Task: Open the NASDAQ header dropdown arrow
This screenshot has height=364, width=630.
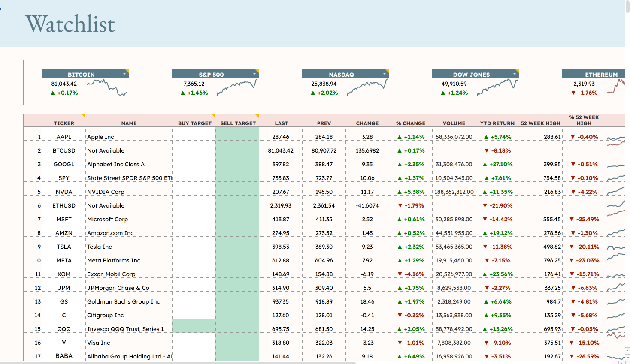Action: tap(385, 74)
